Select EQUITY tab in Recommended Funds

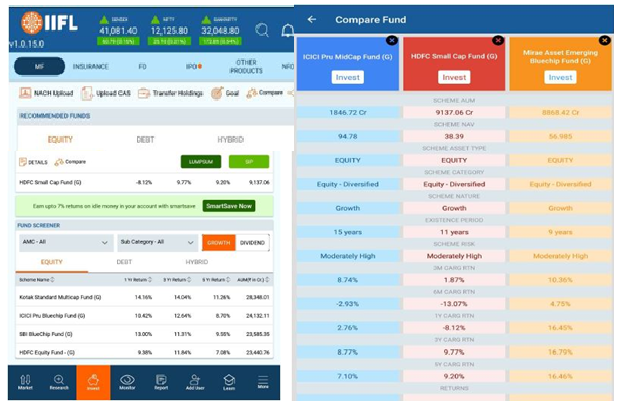(60, 140)
